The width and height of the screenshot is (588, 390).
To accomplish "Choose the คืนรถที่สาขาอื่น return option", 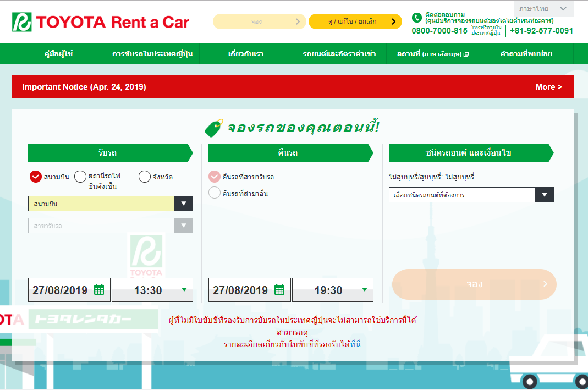I will click(215, 193).
